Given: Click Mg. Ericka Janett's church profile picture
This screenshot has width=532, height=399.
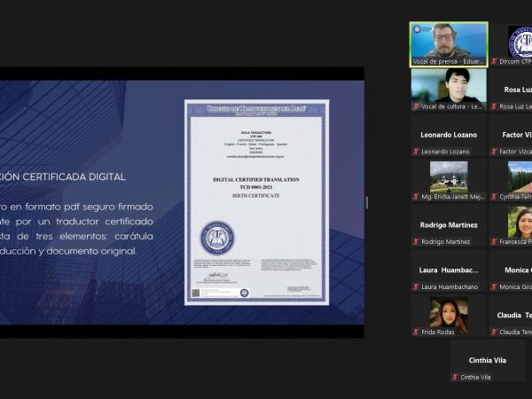Looking at the screenshot, I should (x=449, y=176).
